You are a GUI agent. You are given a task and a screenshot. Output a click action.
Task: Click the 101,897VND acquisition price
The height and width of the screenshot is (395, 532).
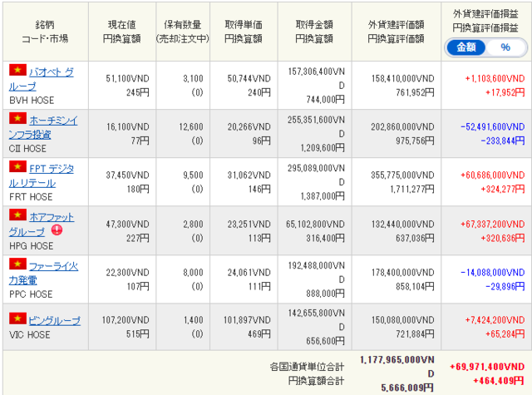(247, 320)
